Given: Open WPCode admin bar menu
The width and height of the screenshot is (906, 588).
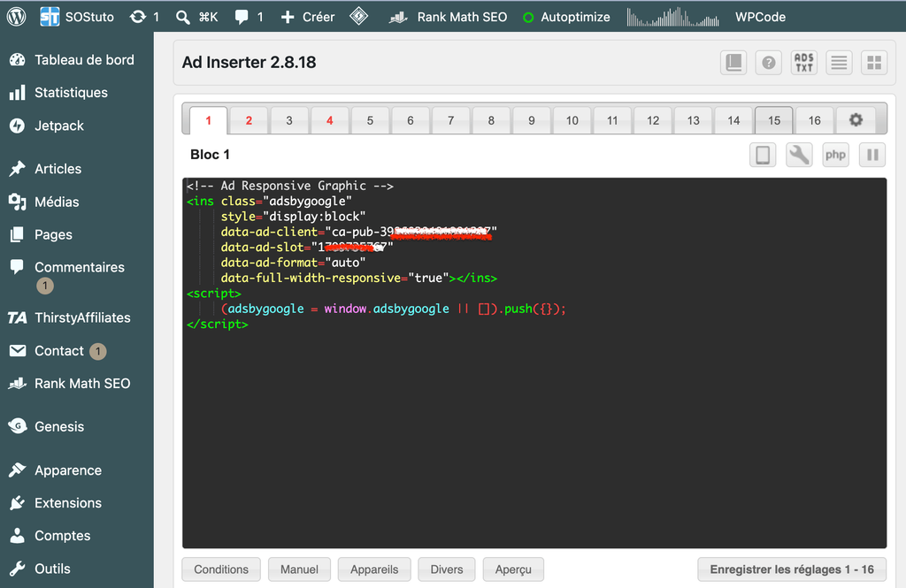Looking at the screenshot, I should (x=760, y=17).
